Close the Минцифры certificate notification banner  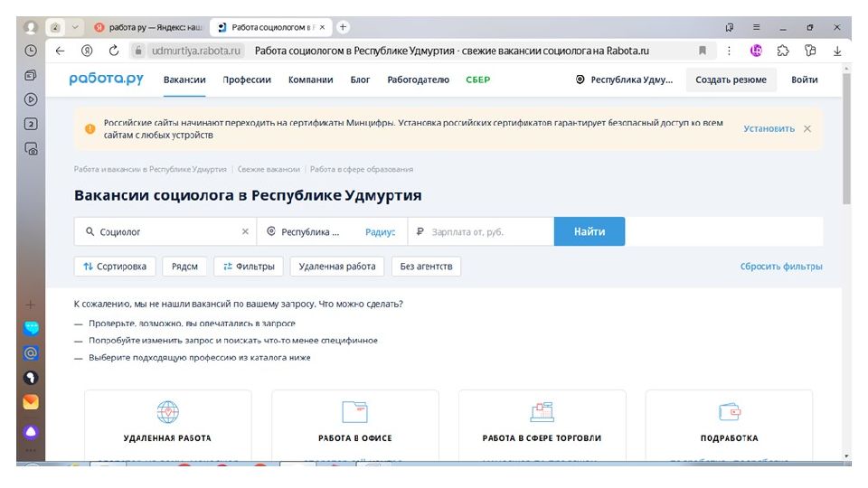pos(807,128)
